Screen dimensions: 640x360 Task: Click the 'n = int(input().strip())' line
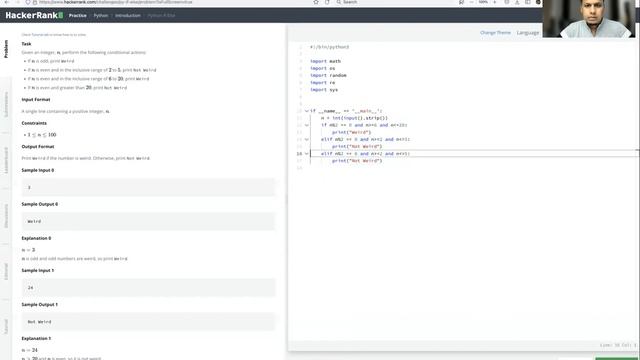[x=354, y=118]
